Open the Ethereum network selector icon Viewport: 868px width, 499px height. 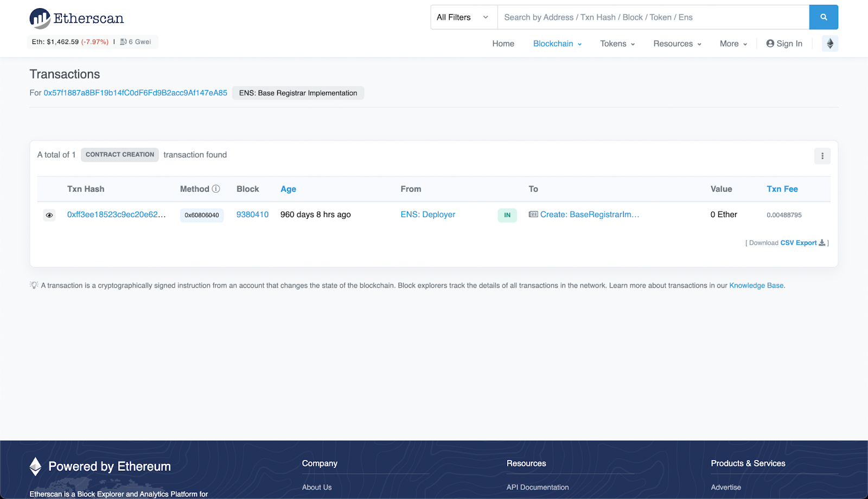coord(830,43)
